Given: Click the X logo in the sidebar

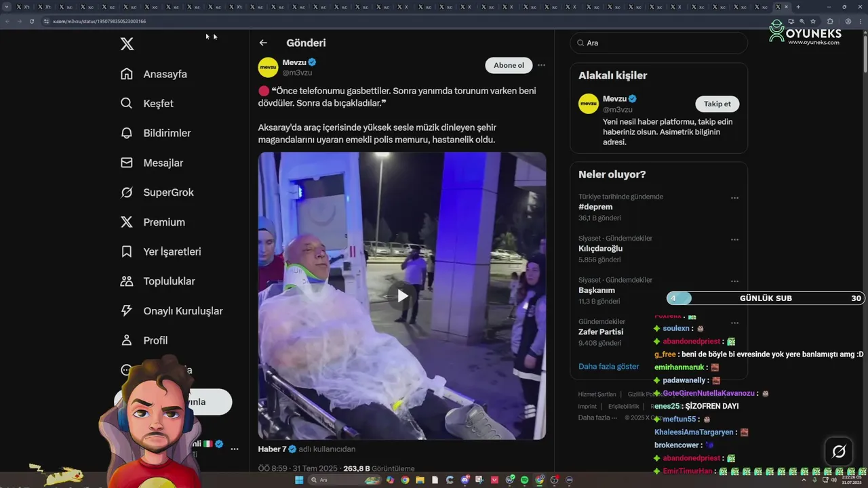Looking at the screenshot, I should (x=127, y=44).
